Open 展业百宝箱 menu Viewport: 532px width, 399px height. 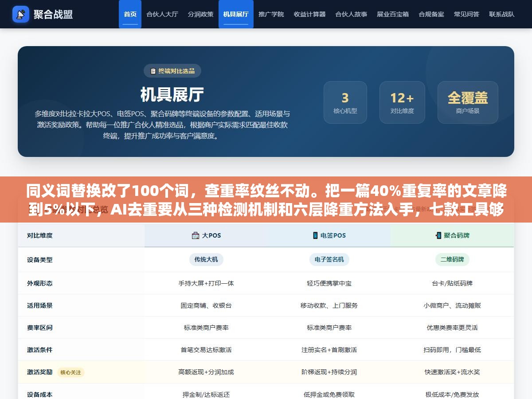393,14
